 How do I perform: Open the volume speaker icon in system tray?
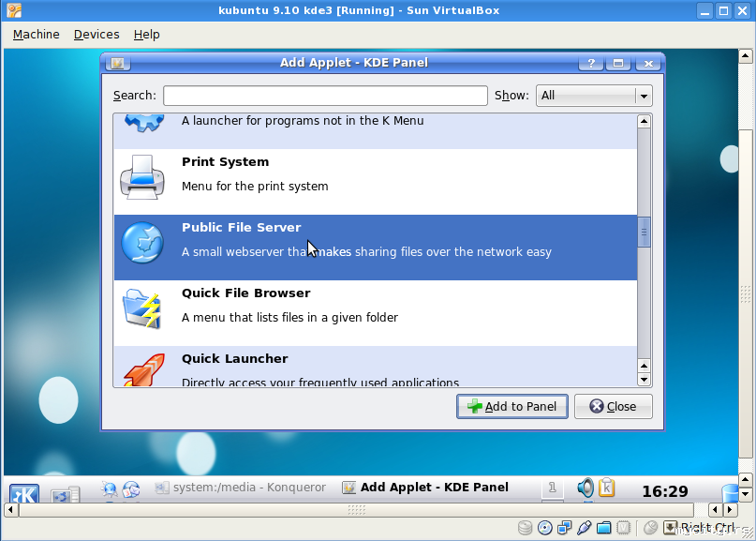coord(586,488)
